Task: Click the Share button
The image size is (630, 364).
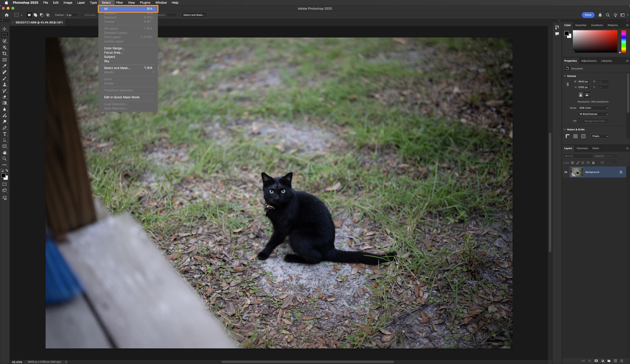Action: coord(588,15)
